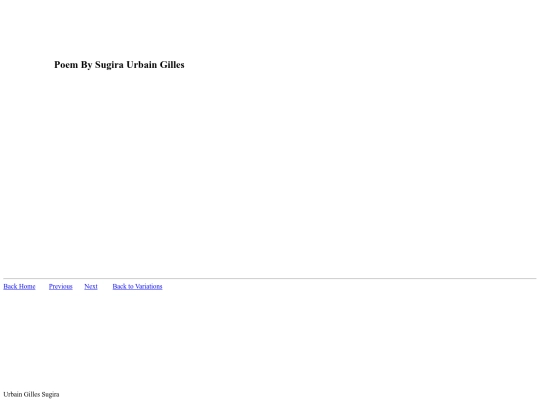
Task: Click the horizontal rule above the links
Action: click(270, 278)
